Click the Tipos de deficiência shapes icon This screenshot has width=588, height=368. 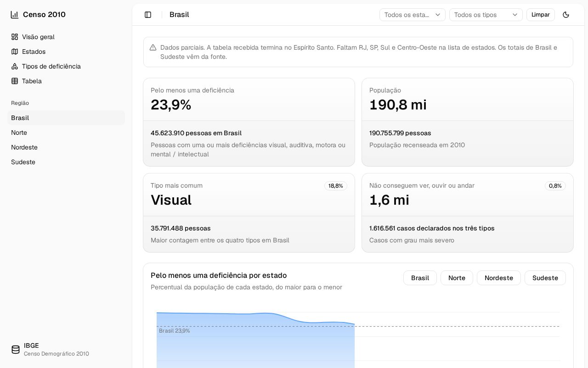pos(15,66)
